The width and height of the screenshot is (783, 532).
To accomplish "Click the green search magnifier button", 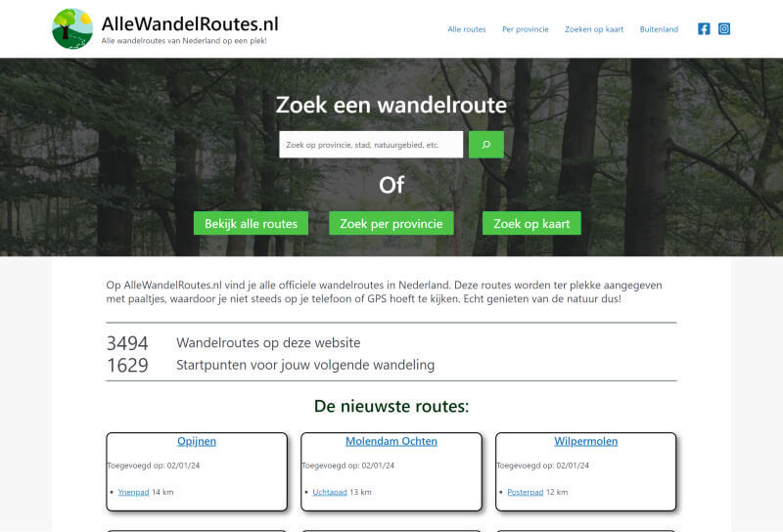I will [x=485, y=145].
